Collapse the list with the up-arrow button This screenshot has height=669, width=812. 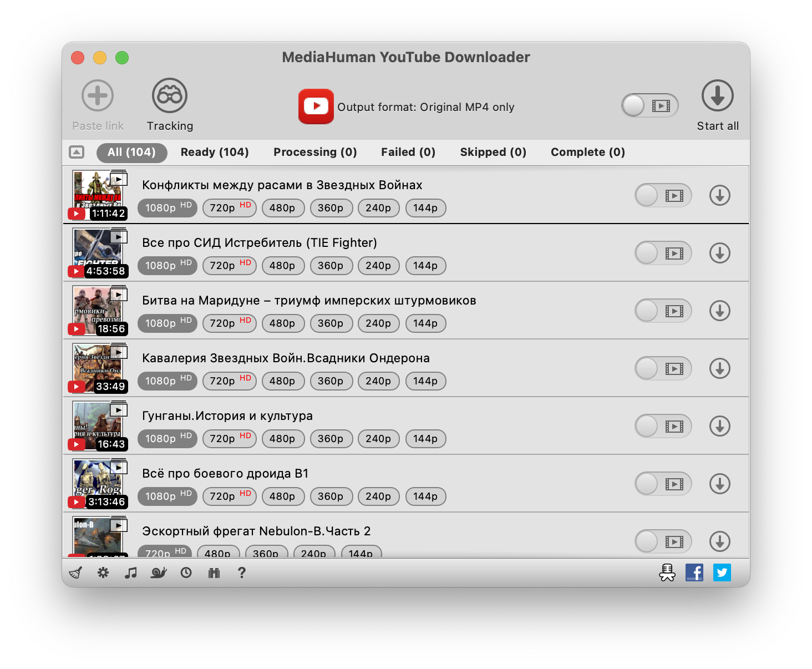77,152
